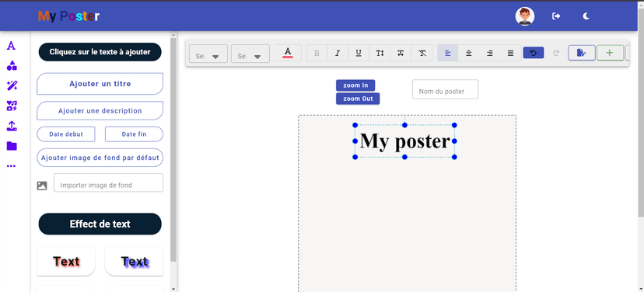The image size is (644, 292).
Task: Select the My poster text on canvas
Action: click(x=404, y=141)
